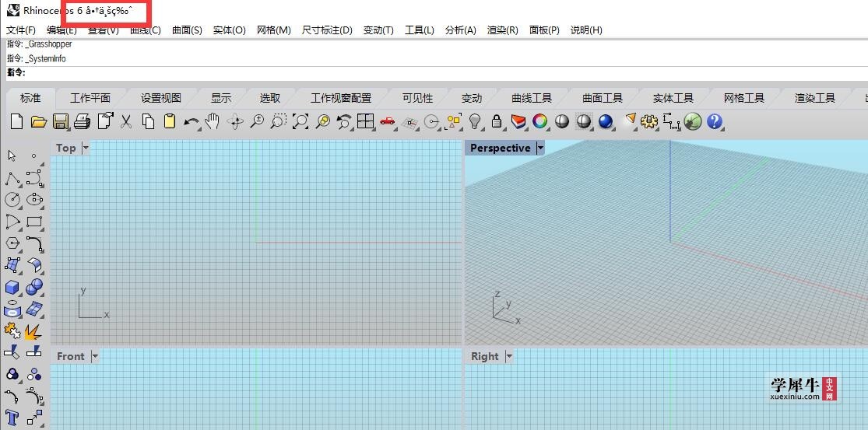Open the 说明(H) help menu
Image resolution: width=868 pixels, height=430 pixels.
[x=586, y=30]
